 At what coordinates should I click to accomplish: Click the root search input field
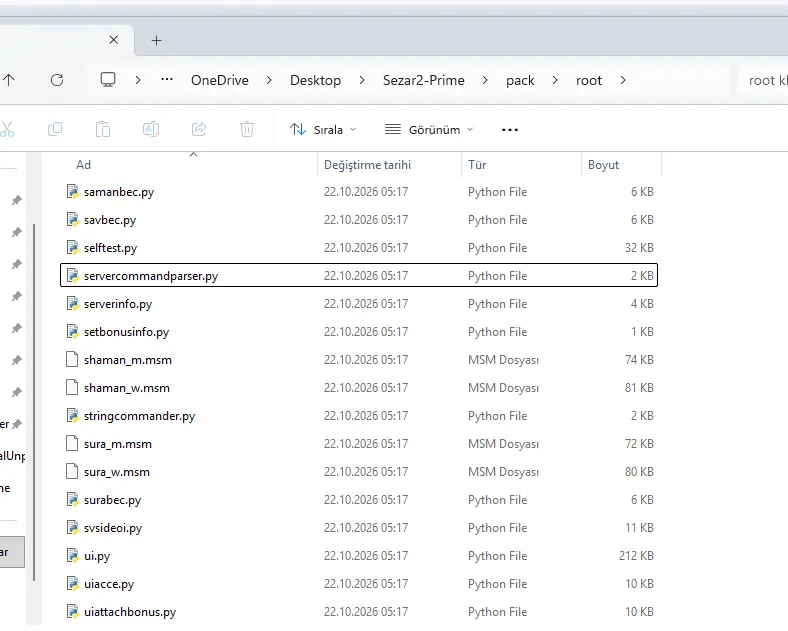[x=764, y=80]
